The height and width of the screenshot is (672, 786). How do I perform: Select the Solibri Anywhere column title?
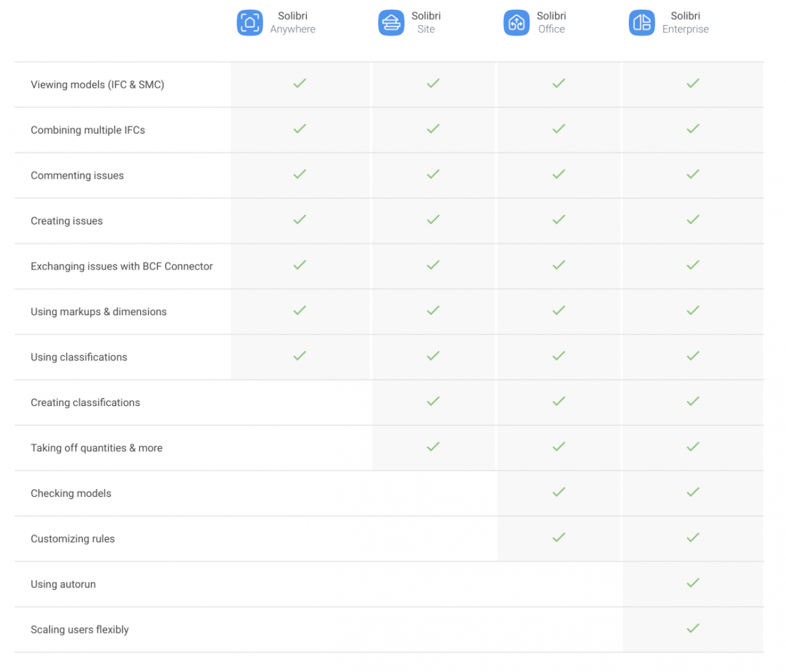click(293, 23)
